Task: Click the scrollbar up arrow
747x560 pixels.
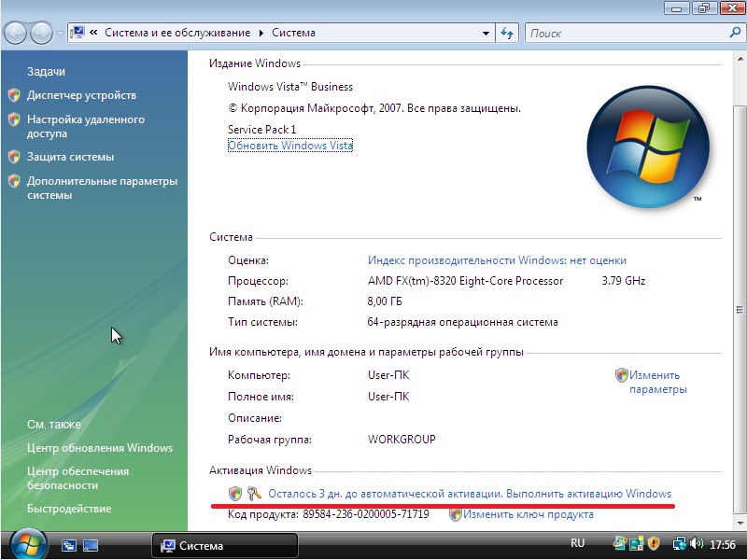Action: pyautogui.click(x=740, y=59)
